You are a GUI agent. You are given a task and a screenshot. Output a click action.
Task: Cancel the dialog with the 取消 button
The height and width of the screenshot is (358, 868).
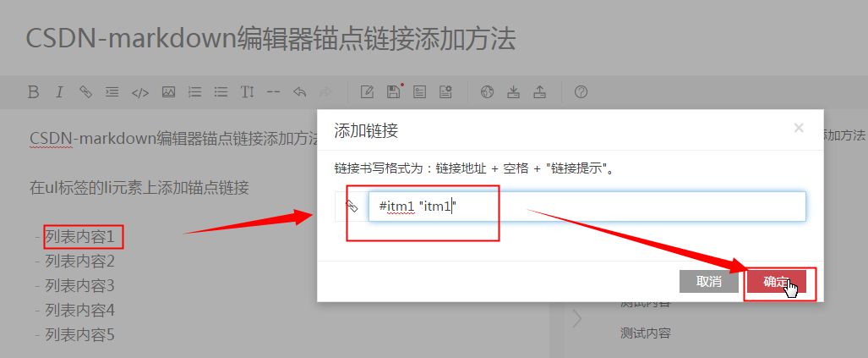coord(708,282)
